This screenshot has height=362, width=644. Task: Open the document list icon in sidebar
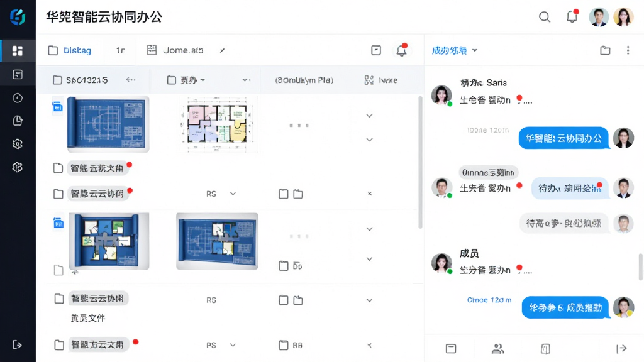17,74
